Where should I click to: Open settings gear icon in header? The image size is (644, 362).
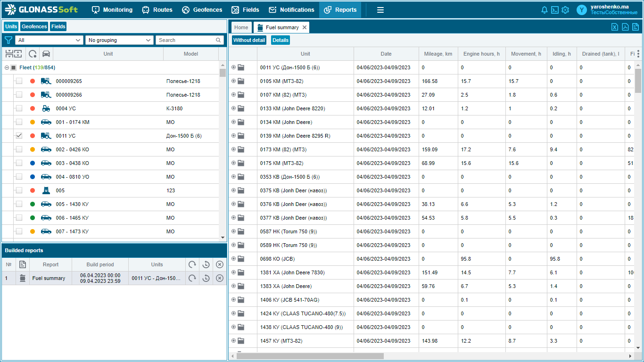(x=565, y=10)
